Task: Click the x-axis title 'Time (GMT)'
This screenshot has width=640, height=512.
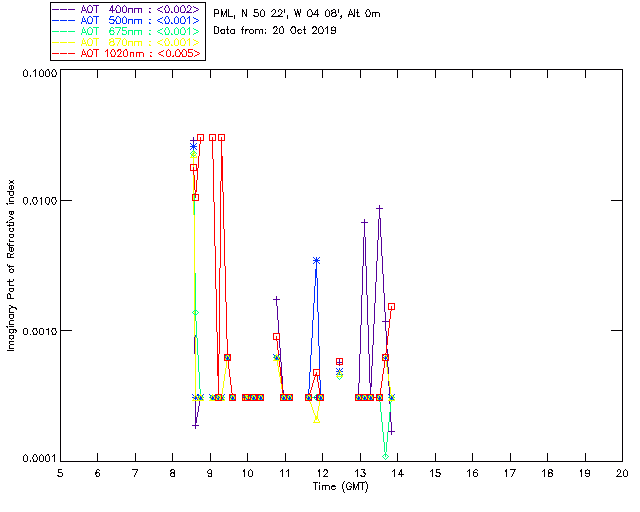Action: 340,487
